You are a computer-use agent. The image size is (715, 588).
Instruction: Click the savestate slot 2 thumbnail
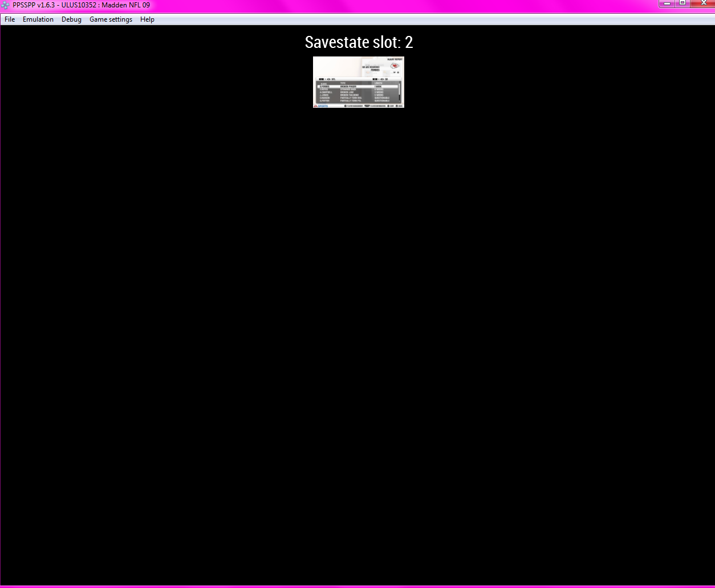[358, 82]
